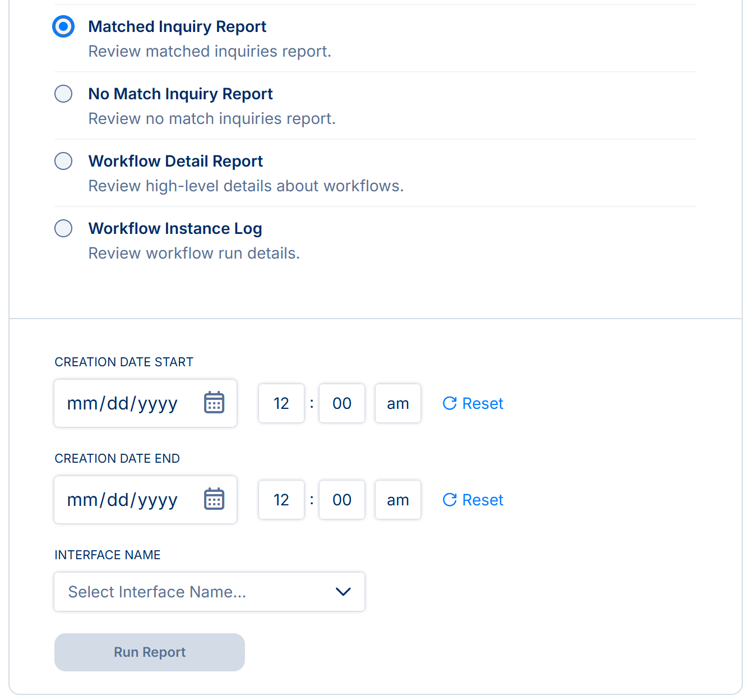
Task: Click the start time minutes field
Action: pyautogui.click(x=342, y=403)
